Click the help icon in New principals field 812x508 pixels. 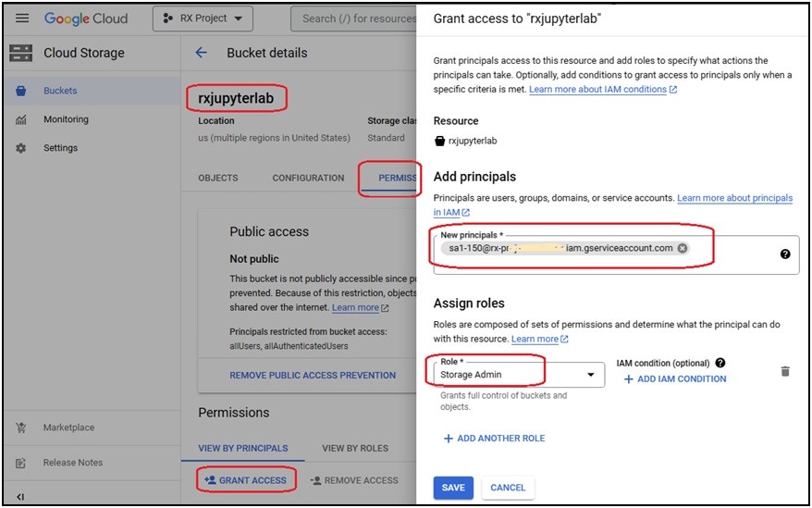(x=785, y=254)
